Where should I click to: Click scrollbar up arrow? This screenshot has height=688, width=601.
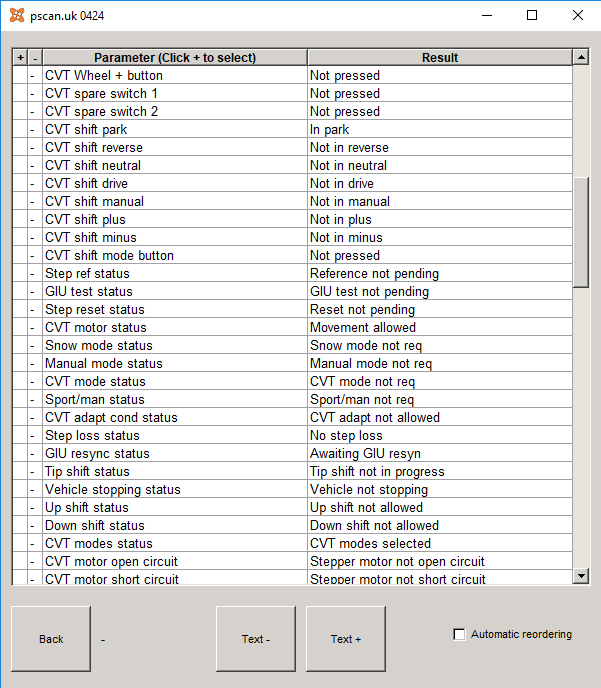(x=581, y=57)
